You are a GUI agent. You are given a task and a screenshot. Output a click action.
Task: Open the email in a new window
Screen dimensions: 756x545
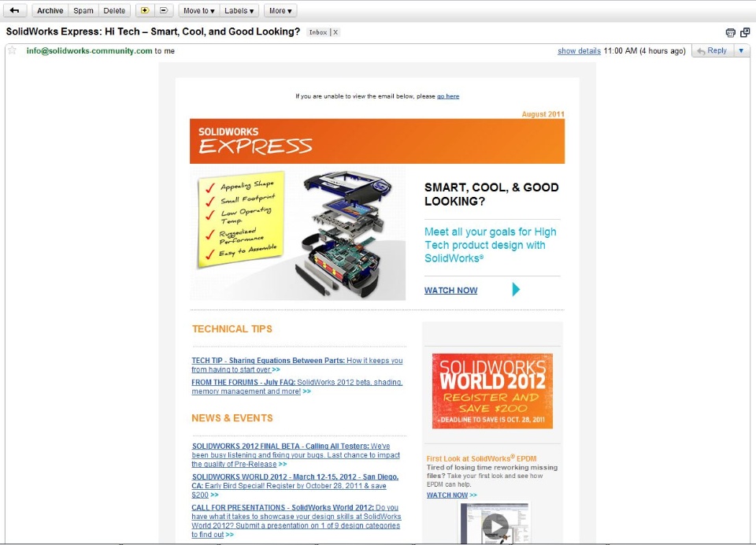[745, 33]
